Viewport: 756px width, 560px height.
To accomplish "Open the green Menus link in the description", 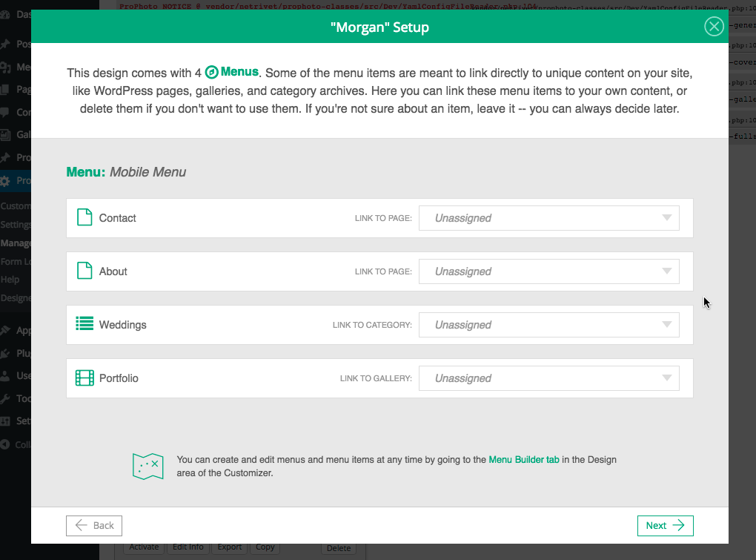I will 239,72.
